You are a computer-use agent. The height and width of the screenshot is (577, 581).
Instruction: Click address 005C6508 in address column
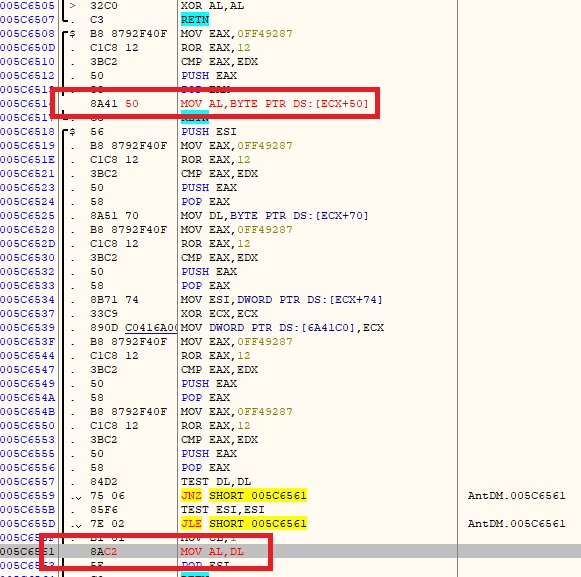pyautogui.click(x=27, y=34)
